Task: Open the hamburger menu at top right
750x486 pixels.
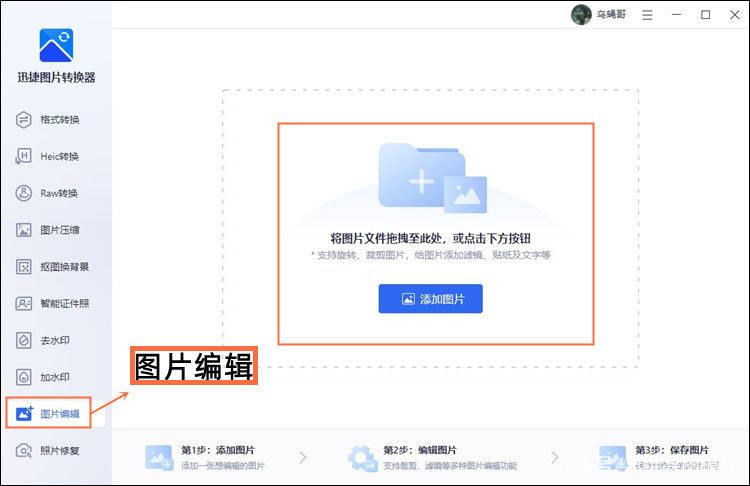Action: [x=647, y=15]
